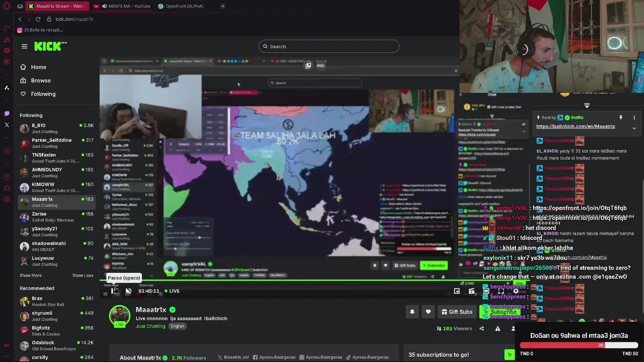Open AHMEDLNDY channel
Viewport: 644px width, 362px height.
[56, 172]
